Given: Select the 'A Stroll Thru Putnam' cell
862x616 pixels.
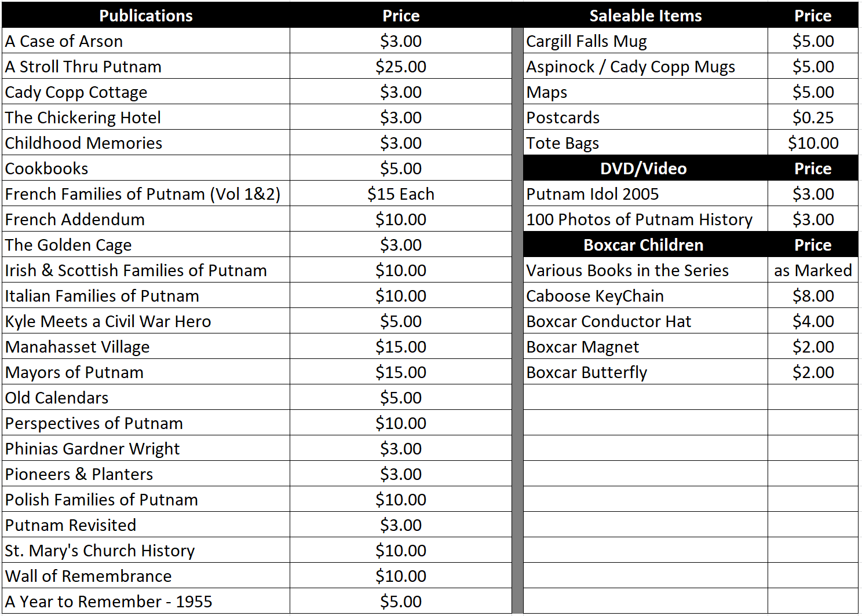Looking at the screenshot, I should coord(146,67).
